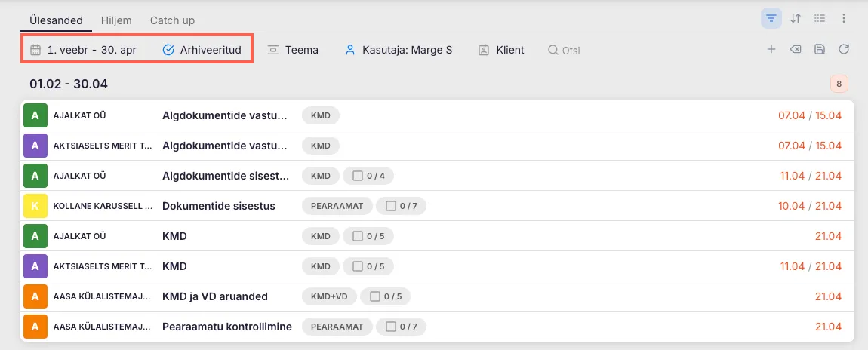
Task: Click the 0 / 4 checklist checkbox
Action: 368,176
